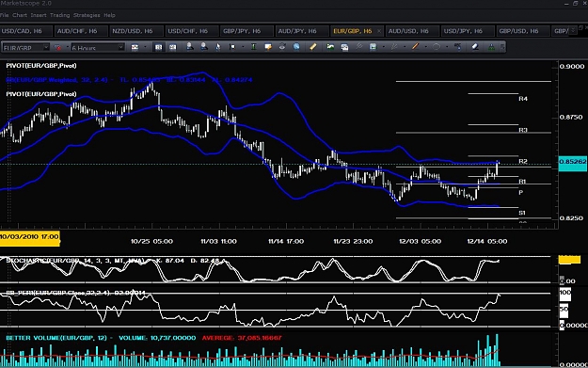Switch to the AUD/USD, H6 tab

click(412, 31)
